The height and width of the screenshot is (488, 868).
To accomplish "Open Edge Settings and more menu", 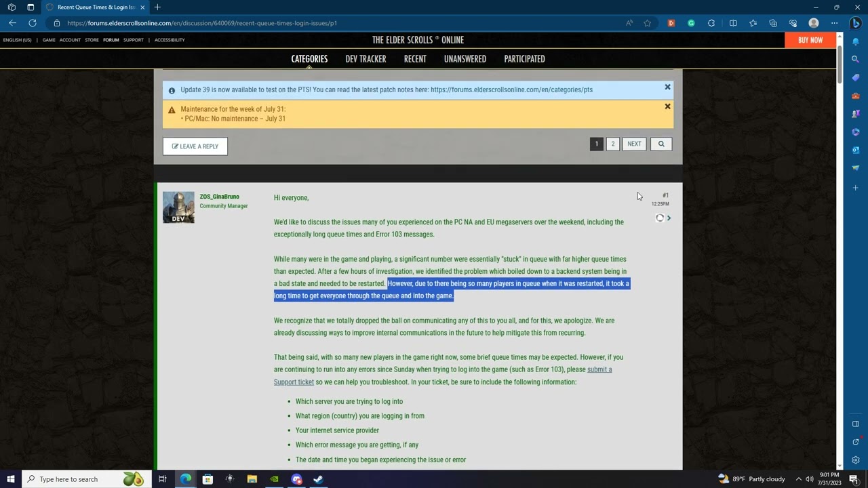I will point(834,23).
